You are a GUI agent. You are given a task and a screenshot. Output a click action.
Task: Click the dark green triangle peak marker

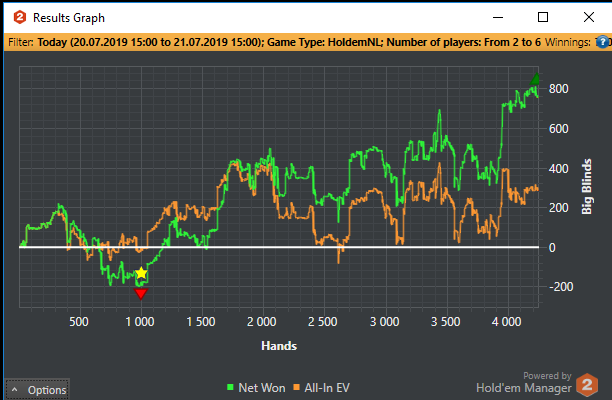pos(535,78)
